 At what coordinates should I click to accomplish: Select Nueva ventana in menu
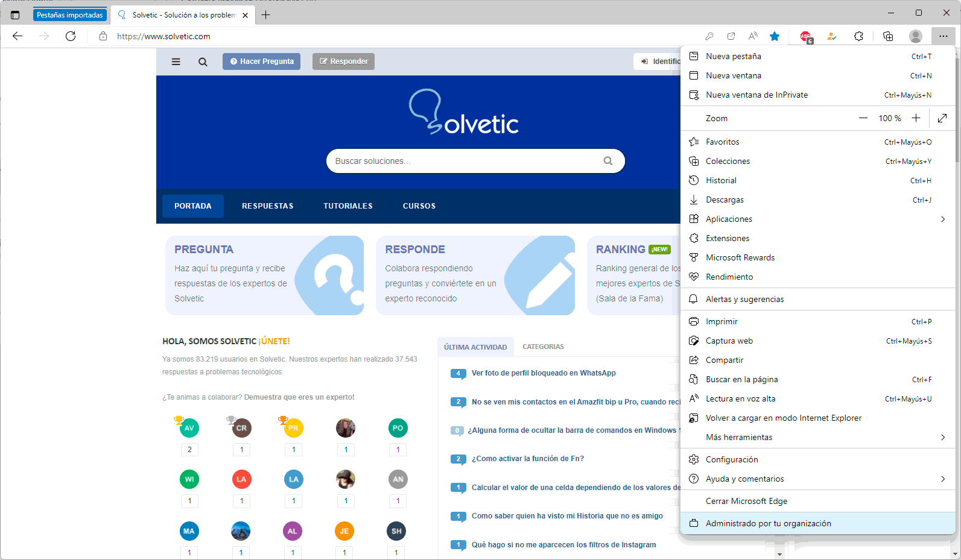coord(818,75)
